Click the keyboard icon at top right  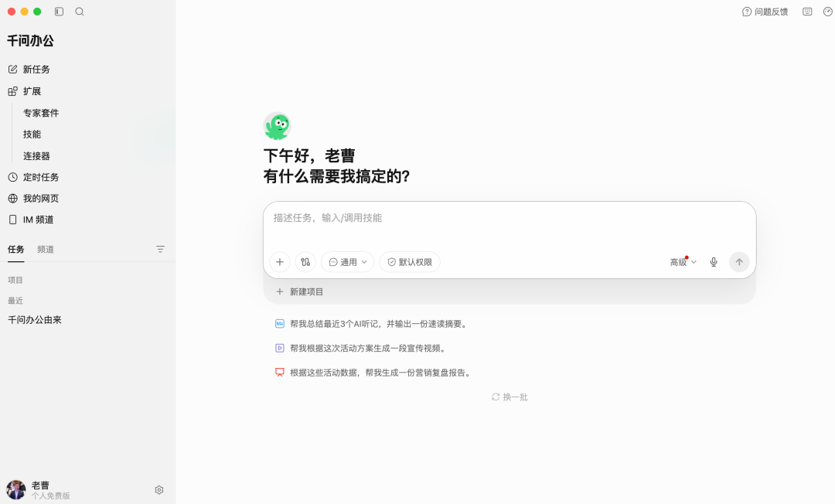[807, 12]
